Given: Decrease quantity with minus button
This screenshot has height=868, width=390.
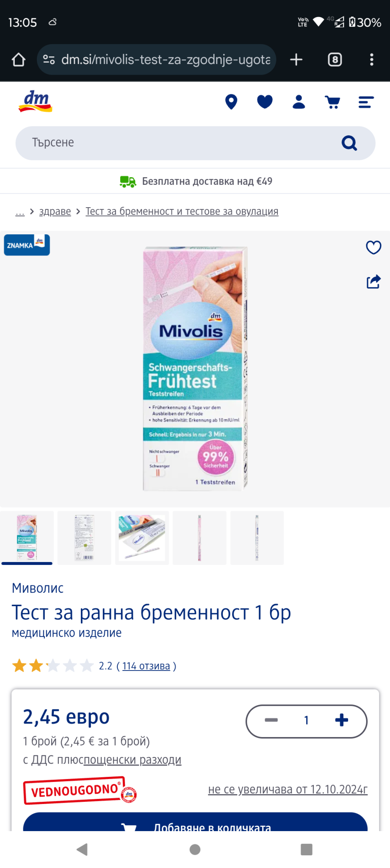Looking at the screenshot, I should [271, 720].
